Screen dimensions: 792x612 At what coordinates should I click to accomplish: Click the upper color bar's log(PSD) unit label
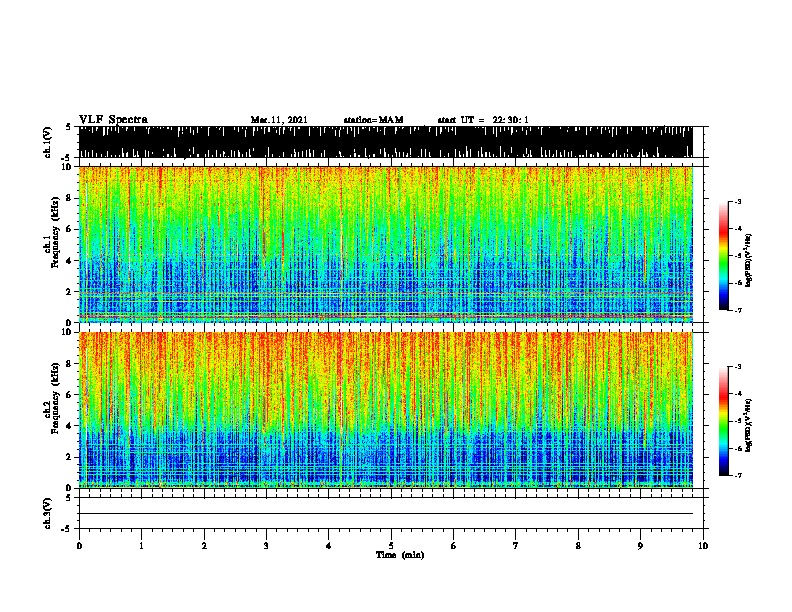[x=749, y=261]
